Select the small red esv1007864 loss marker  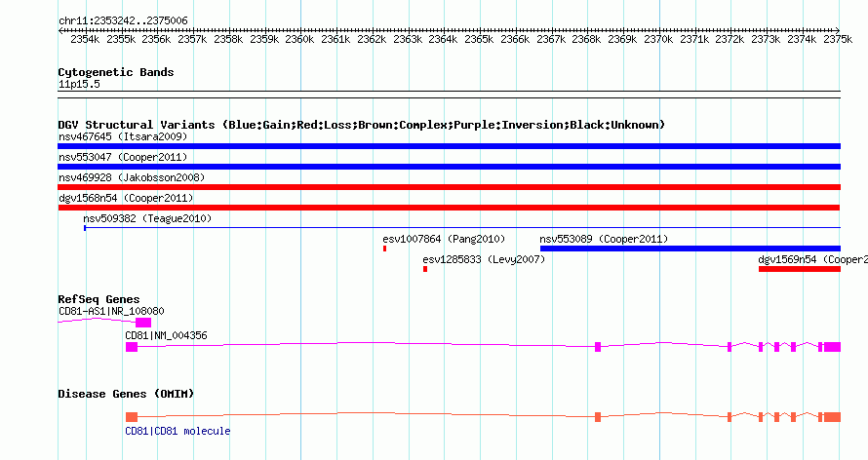(384, 249)
